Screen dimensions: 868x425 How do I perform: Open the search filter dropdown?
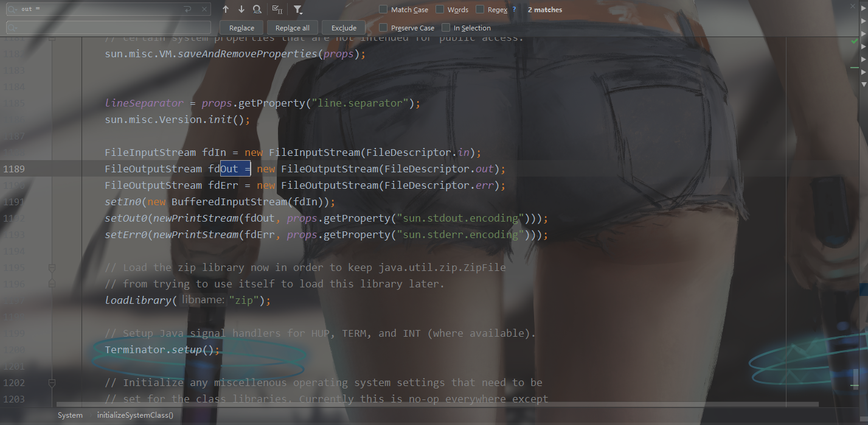click(x=297, y=9)
